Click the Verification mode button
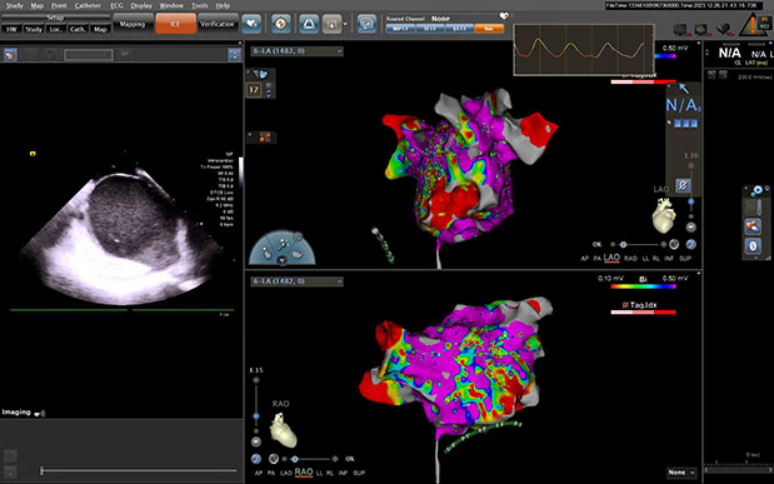The width and height of the screenshot is (774, 484). point(217,23)
